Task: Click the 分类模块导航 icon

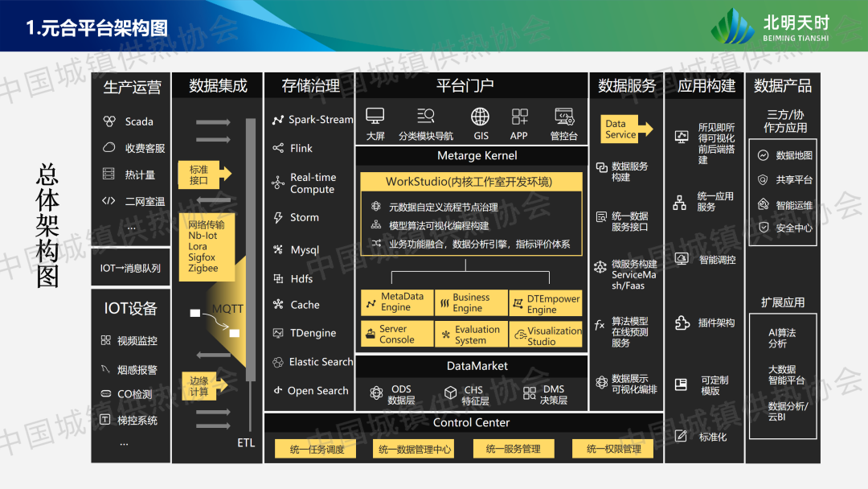Action: 425,117
